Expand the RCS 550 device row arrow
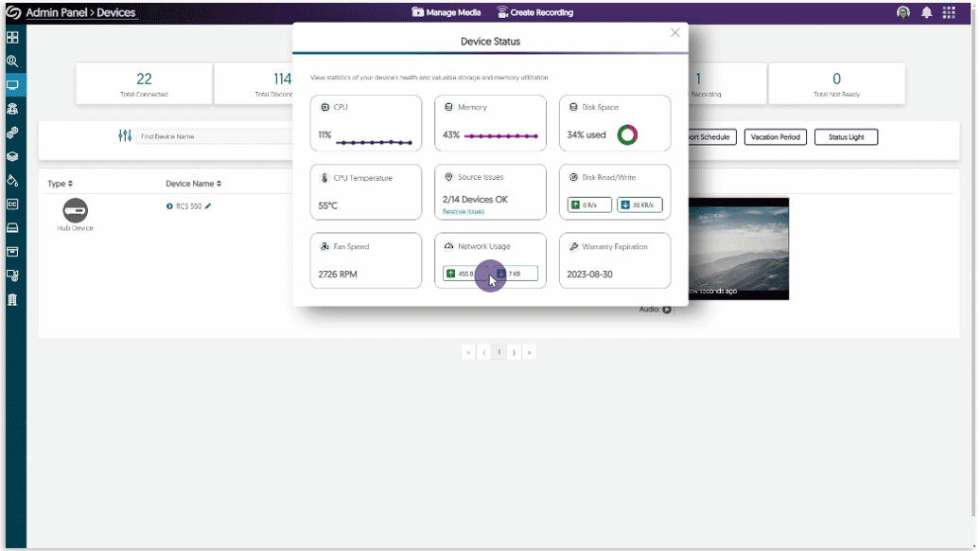Screen dimensions: 980x551 (169, 205)
